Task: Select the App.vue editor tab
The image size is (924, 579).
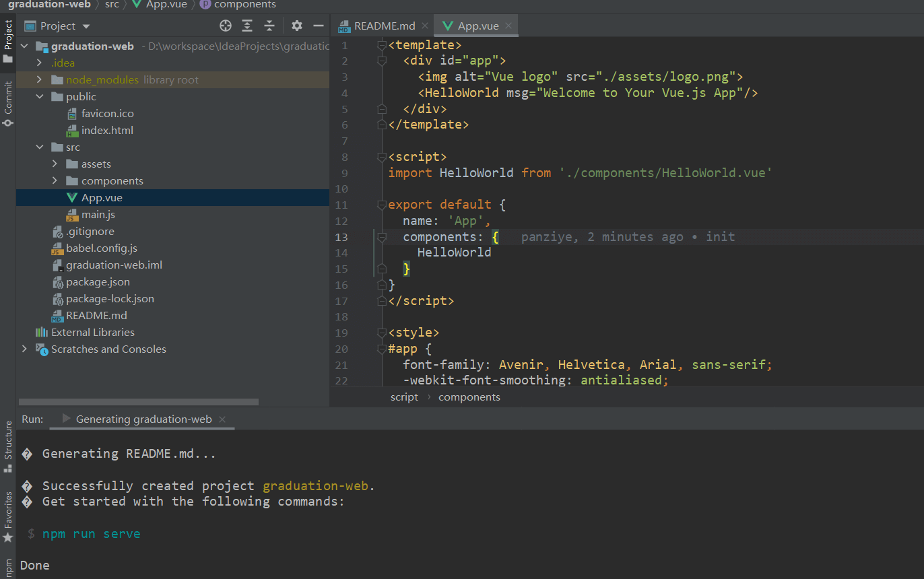Action: coord(475,26)
